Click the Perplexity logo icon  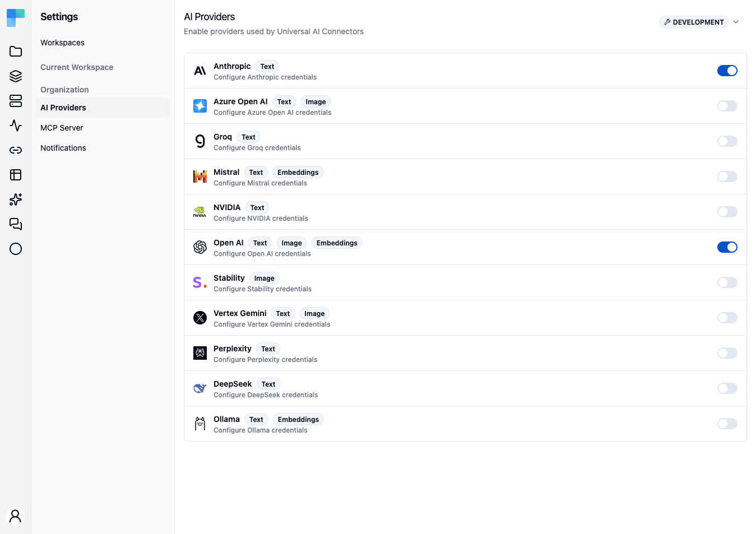[x=200, y=353]
